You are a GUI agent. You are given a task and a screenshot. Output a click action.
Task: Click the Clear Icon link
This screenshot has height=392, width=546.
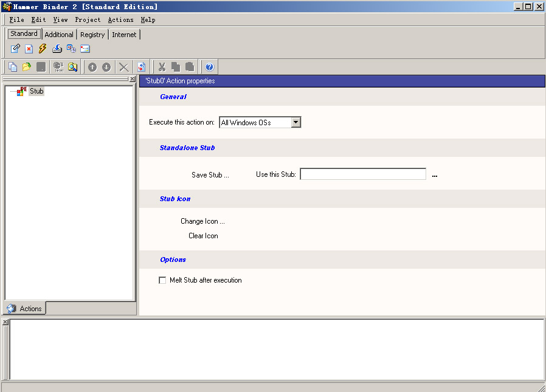pos(203,236)
